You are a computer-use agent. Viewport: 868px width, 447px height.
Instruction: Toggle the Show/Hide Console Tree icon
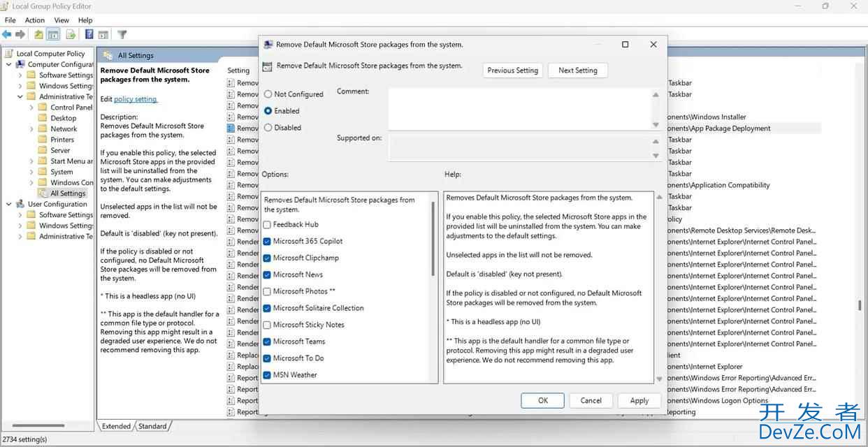53,34
